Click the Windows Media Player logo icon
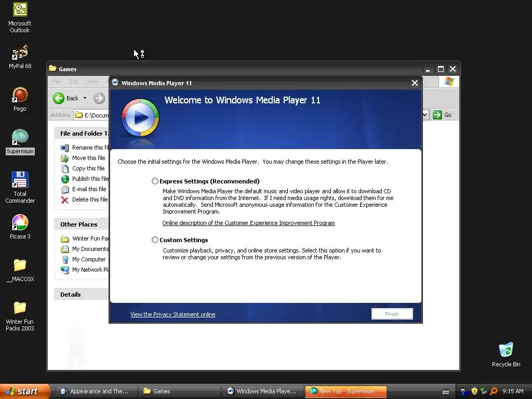 [140, 117]
